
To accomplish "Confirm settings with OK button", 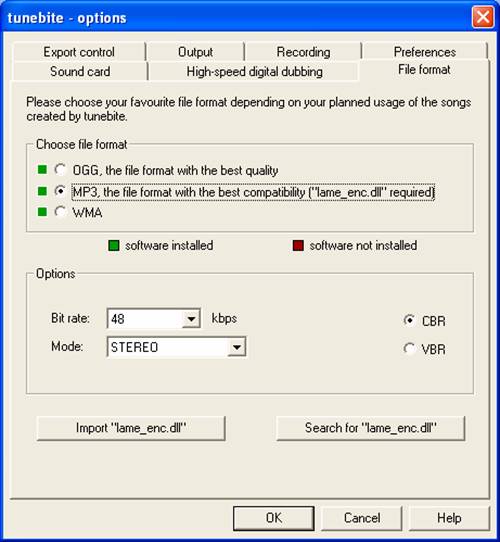I will click(x=274, y=518).
